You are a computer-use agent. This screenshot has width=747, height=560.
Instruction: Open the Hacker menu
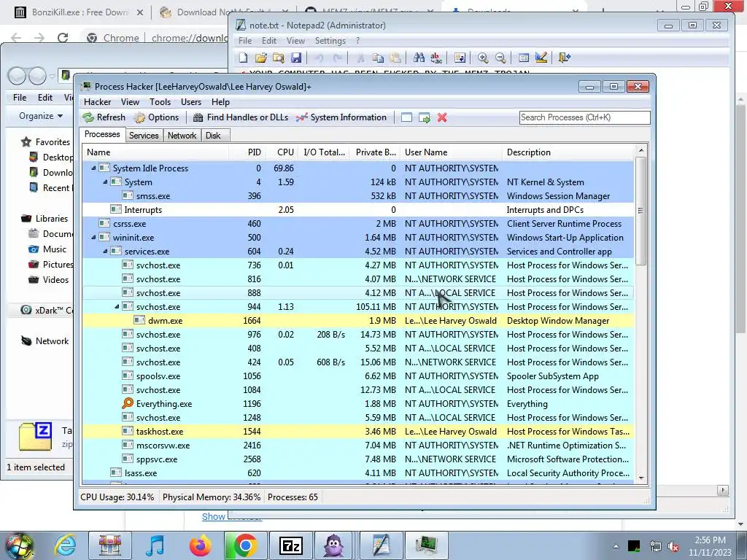97,102
